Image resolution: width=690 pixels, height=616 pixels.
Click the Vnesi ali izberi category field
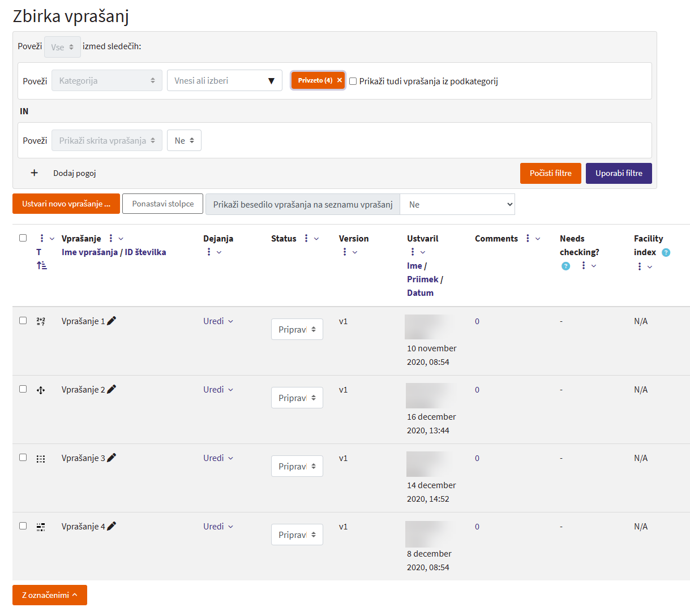[x=224, y=81]
